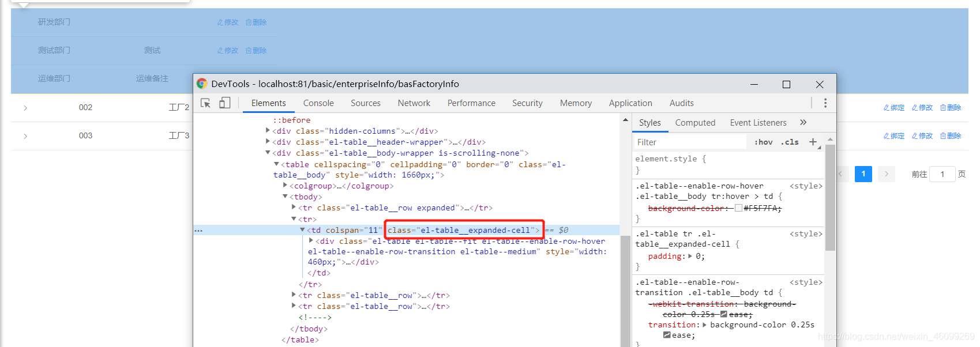Click 绑定 link in row 002
980x347 pixels.
[x=894, y=108]
